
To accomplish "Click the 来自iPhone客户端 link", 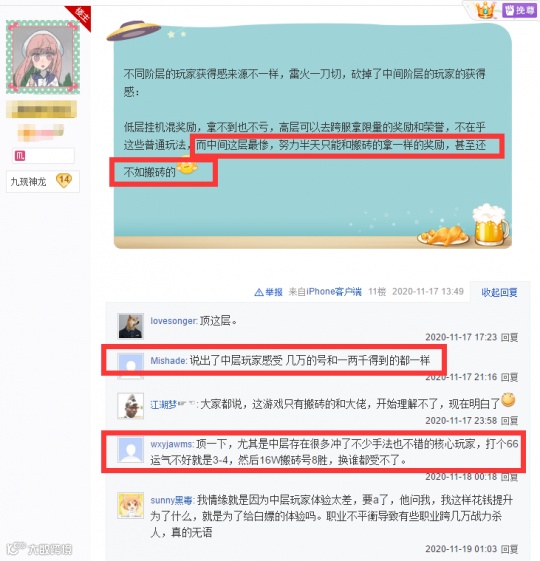I will click(x=325, y=292).
